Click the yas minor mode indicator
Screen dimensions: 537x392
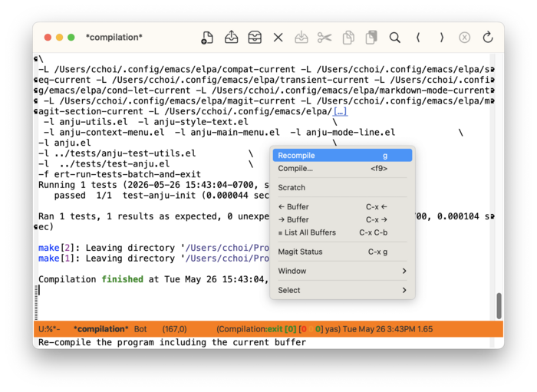point(331,329)
